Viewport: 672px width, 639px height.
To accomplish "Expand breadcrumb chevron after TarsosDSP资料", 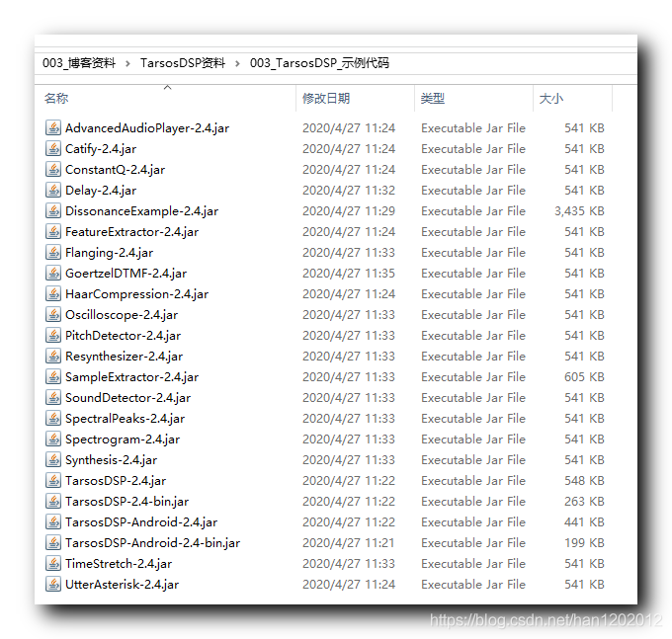I will tap(237, 64).
